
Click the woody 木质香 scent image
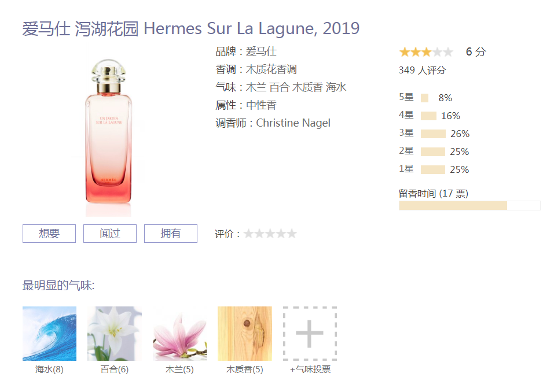(x=245, y=333)
